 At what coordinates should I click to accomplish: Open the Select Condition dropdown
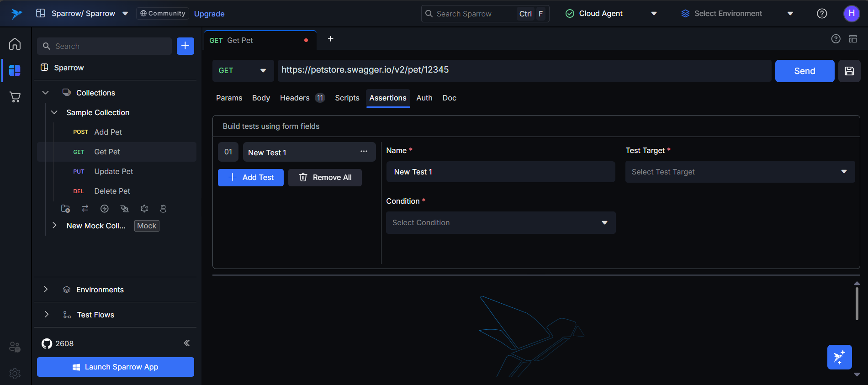tap(500, 222)
